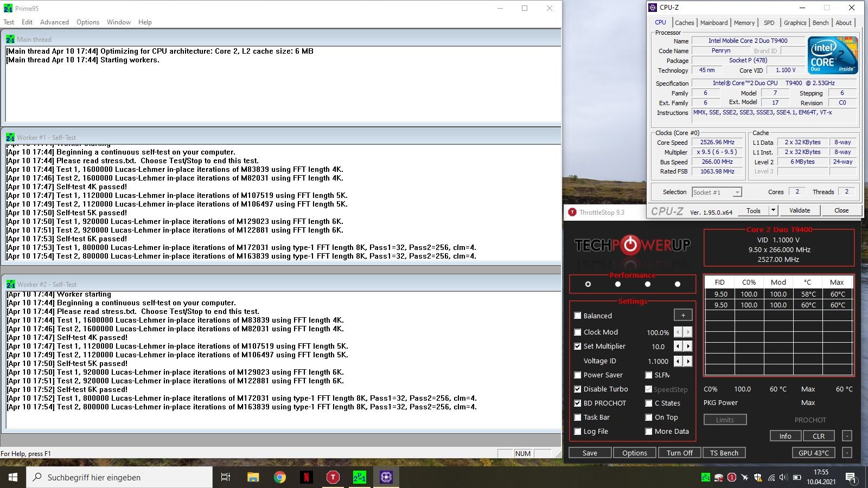Open the Prime95 Advanced menu
This screenshot has width=868, height=488.
(x=54, y=22)
